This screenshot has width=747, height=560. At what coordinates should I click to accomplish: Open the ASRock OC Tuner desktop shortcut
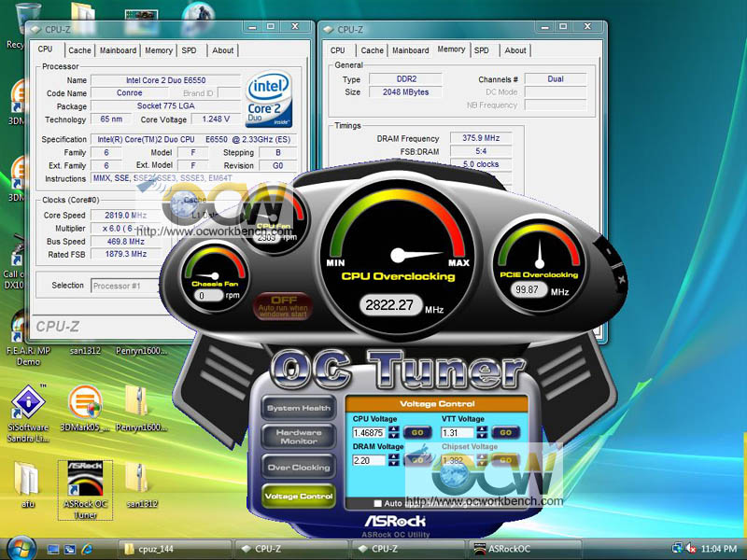(85, 489)
